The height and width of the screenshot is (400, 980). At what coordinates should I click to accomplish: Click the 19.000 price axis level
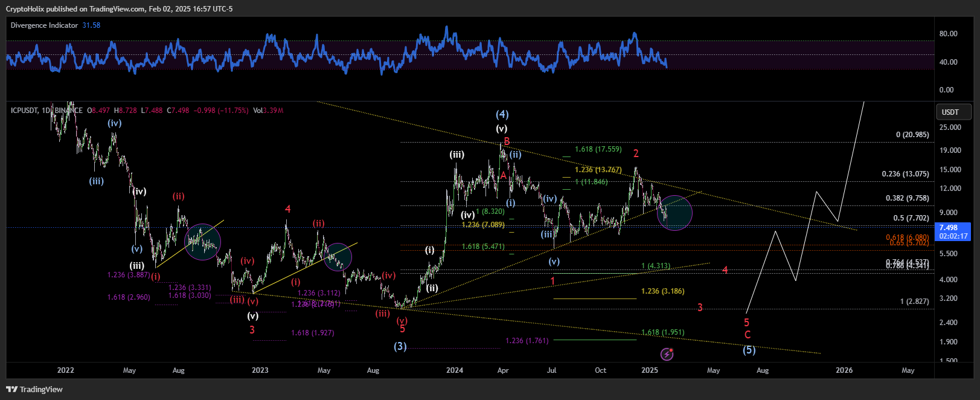click(950, 150)
